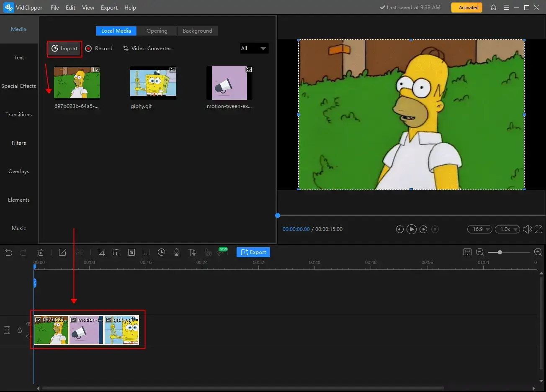Apply the Mosaic tool
Viewport: 546px width, 392px height.
(x=131, y=252)
